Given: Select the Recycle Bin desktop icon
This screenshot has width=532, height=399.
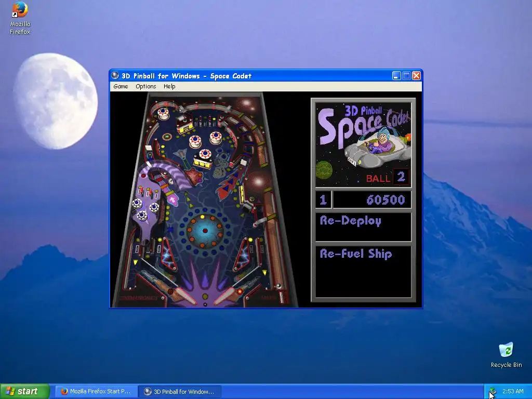Looking at the screenshot, I should coord(506,355).
